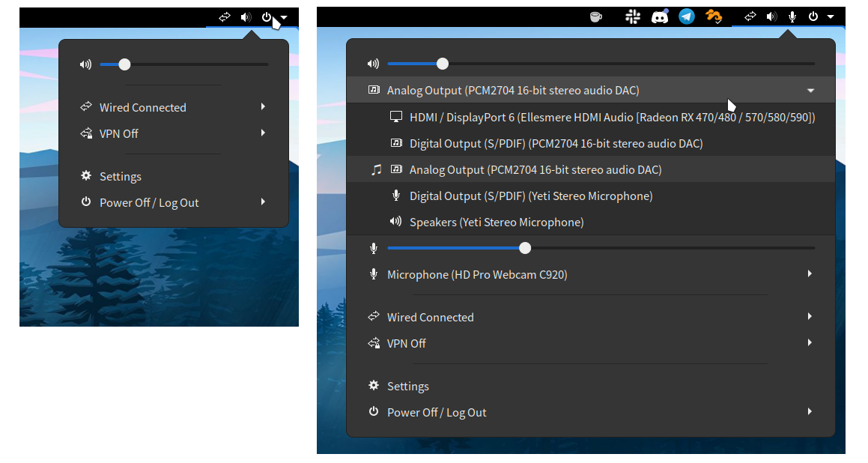Expand VPN Off in the smaller system menu
This screenshot has width=868, height=463.
point(263,133)
